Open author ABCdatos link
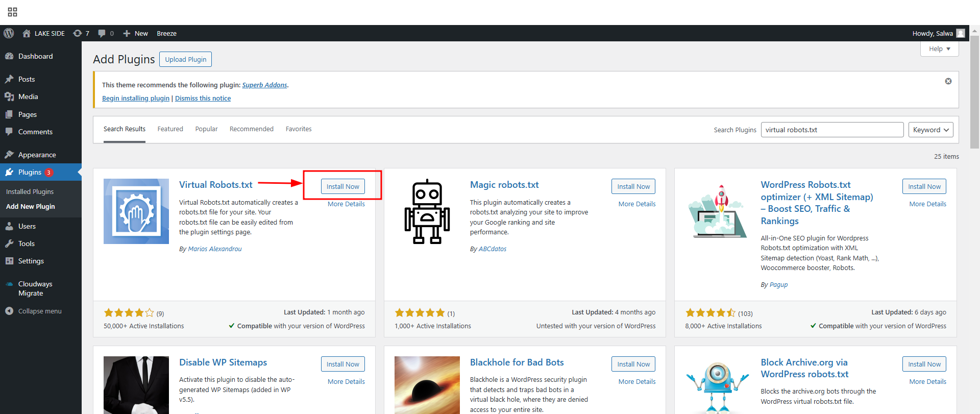The height and width of the screenshot is (414, 980). pos(493,249)
